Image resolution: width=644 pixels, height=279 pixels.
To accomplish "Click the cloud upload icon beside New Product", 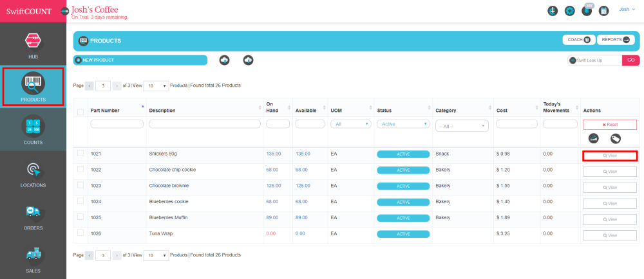I will 225,60.
